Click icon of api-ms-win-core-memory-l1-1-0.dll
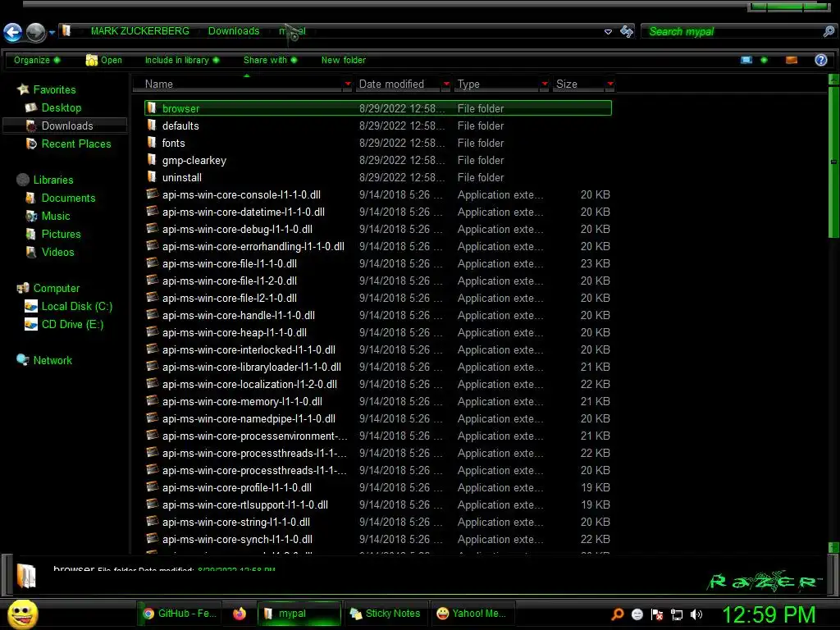This screenshot has width=840, height=630. coord(152,401)
